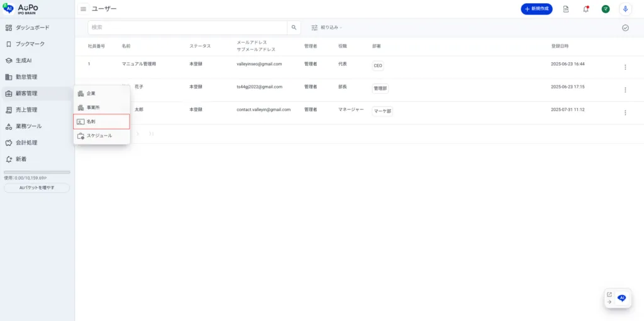The image size is (644, 321).
Task: Open the AI chat bubble widget
Action: pos(622,298)
